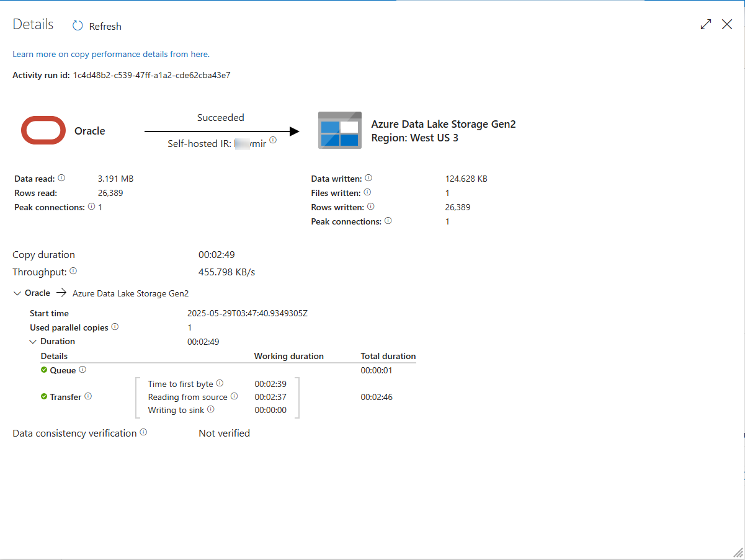Click the Data consistency verification info icon
This screenshot has height=560, width=745.
pyautogui.click(x=143, y=432)
